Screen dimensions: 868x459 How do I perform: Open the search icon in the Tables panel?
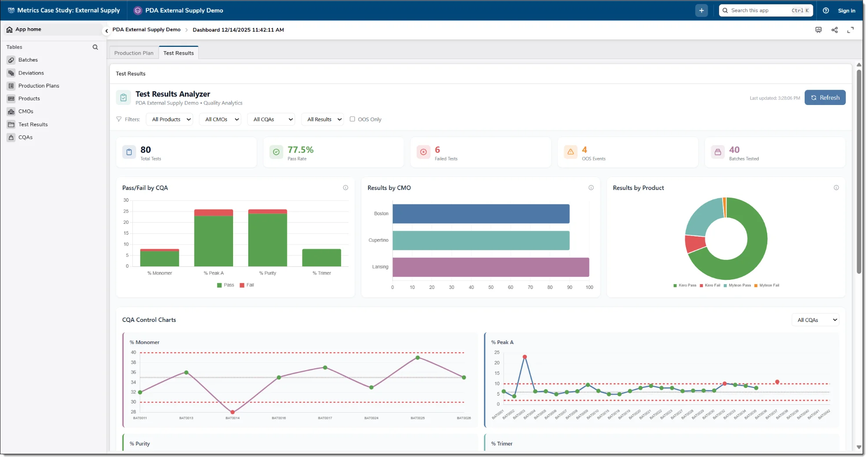point(95,47)
